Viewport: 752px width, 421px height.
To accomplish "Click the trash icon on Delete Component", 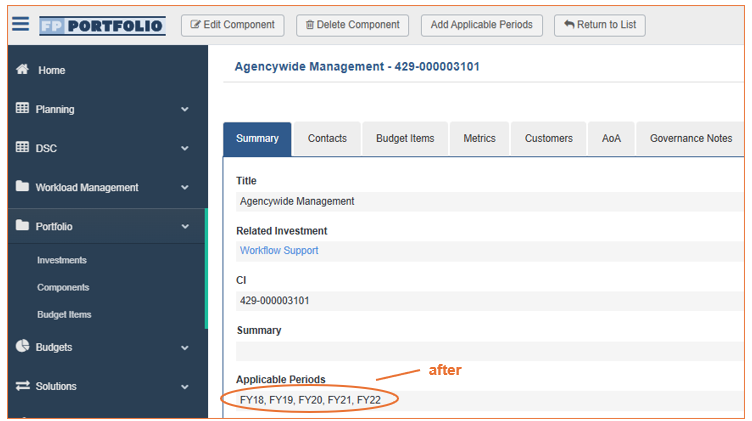I will point(310,24).
